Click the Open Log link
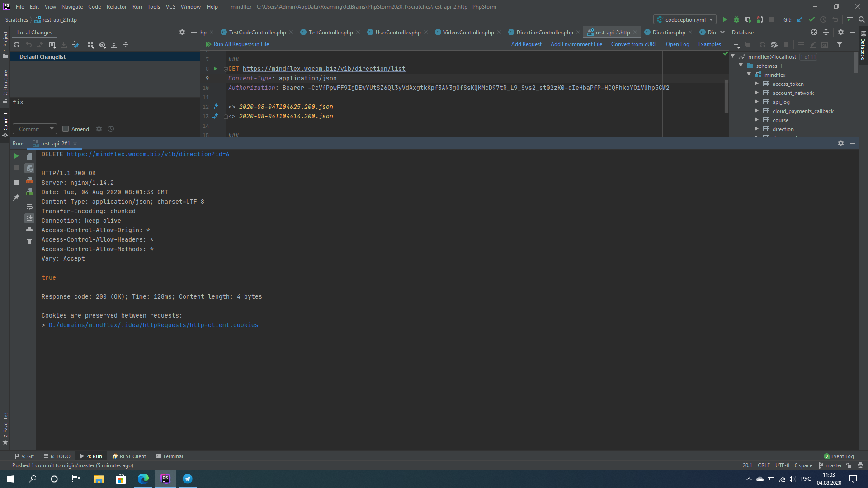 point(677,44)
